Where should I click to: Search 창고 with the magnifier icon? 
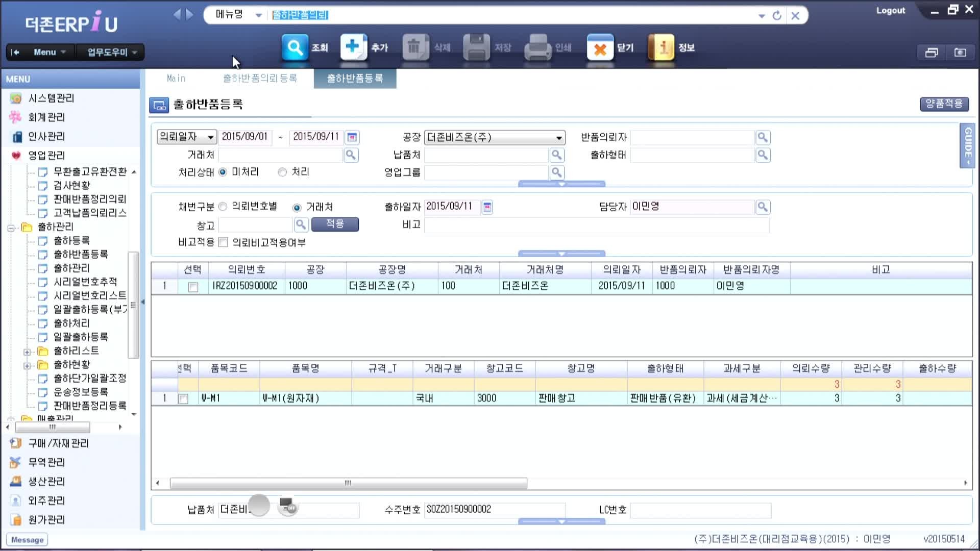coord(301,224)
